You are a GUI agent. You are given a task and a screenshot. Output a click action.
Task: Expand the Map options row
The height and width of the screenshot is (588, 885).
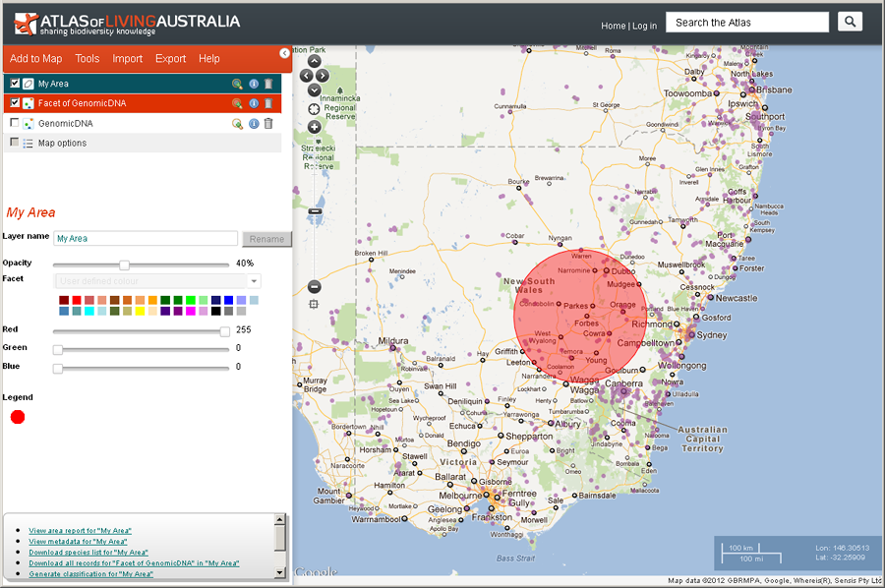[62, 144]
